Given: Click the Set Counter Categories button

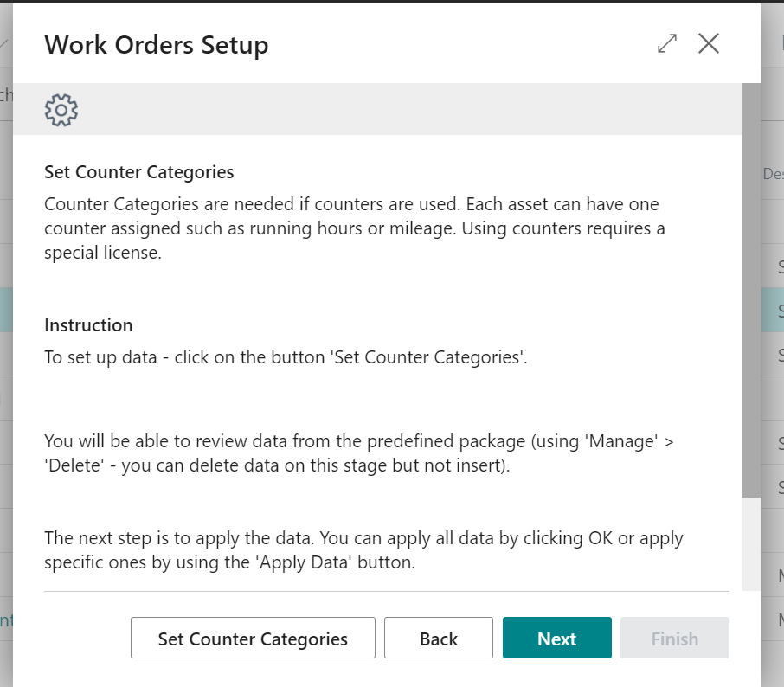Looking at the screenshot, I should click(253, 638).
